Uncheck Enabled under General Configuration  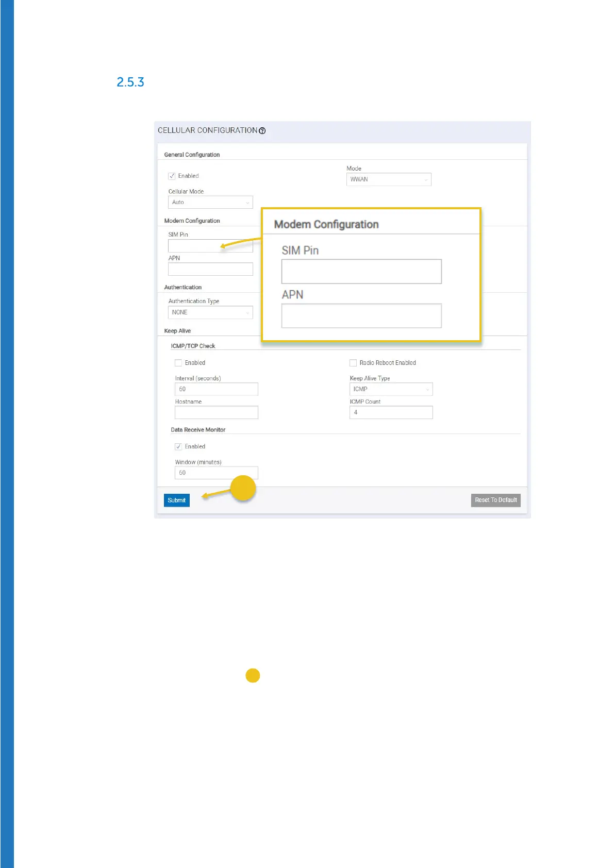172,176
